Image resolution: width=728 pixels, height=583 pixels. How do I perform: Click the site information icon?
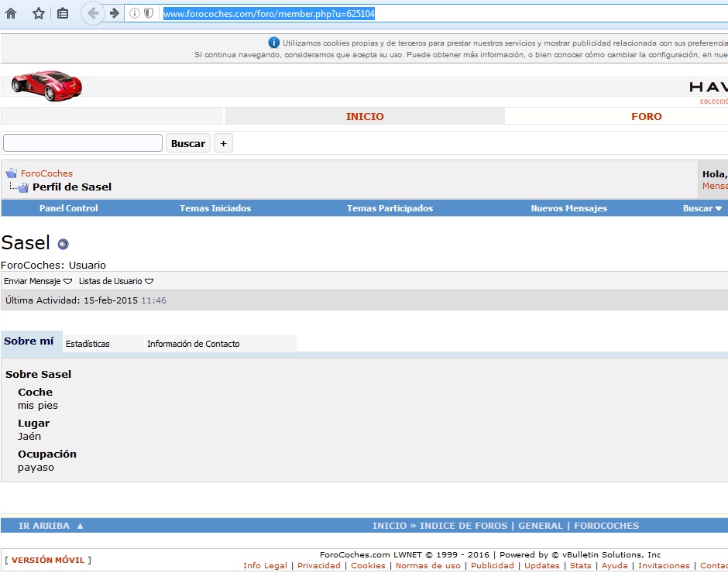pos(134,13)
